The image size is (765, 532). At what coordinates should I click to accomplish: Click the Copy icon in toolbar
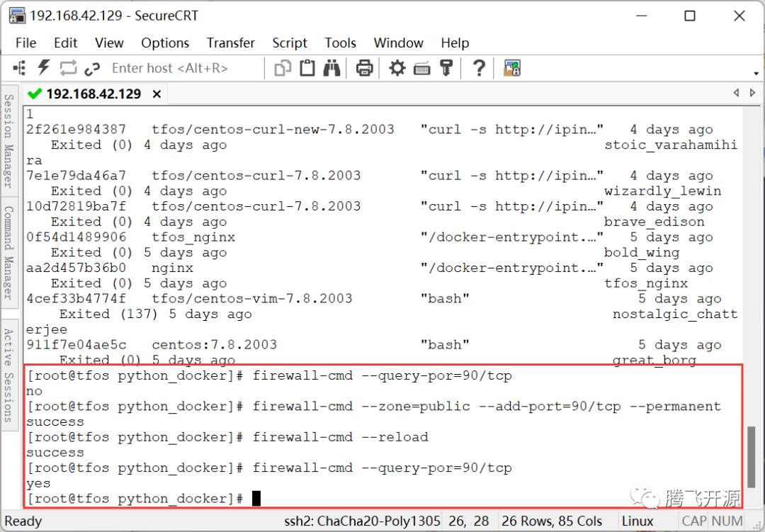point(282,67)
